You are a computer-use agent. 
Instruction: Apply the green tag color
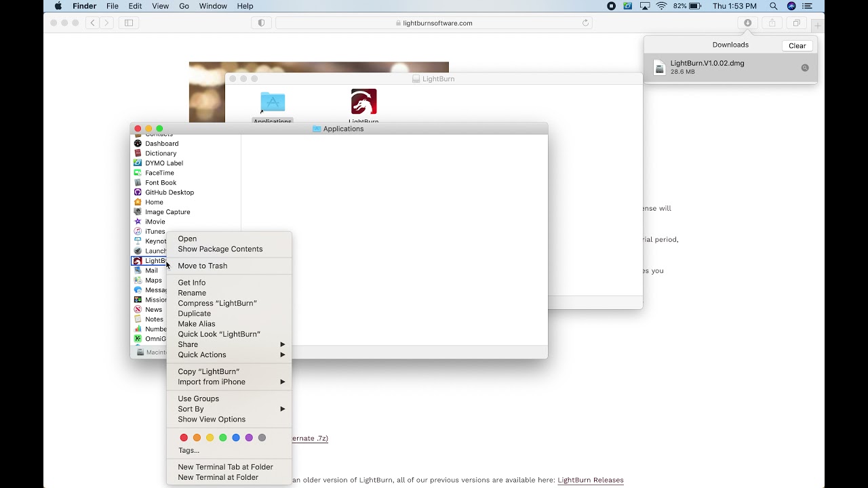click(x=223, y=438)
